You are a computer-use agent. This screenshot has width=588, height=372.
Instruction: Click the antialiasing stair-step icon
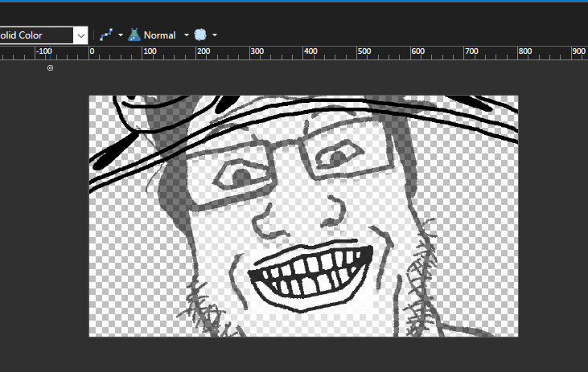click(x=105, y=35)
